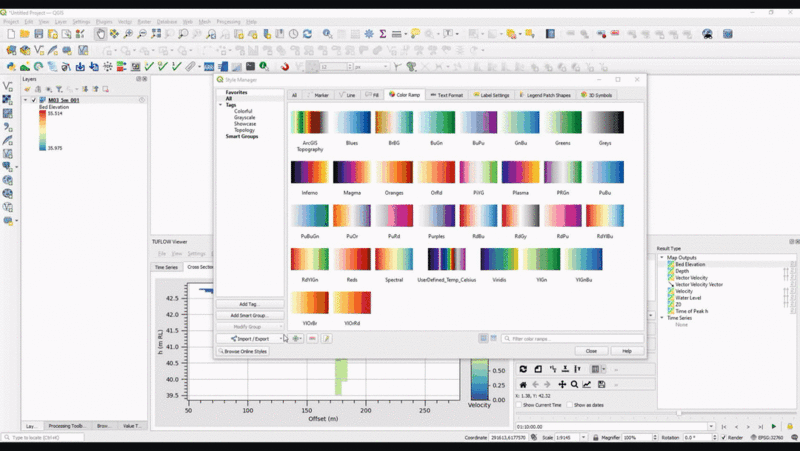Switch to the Marker tab

[320, 95]
